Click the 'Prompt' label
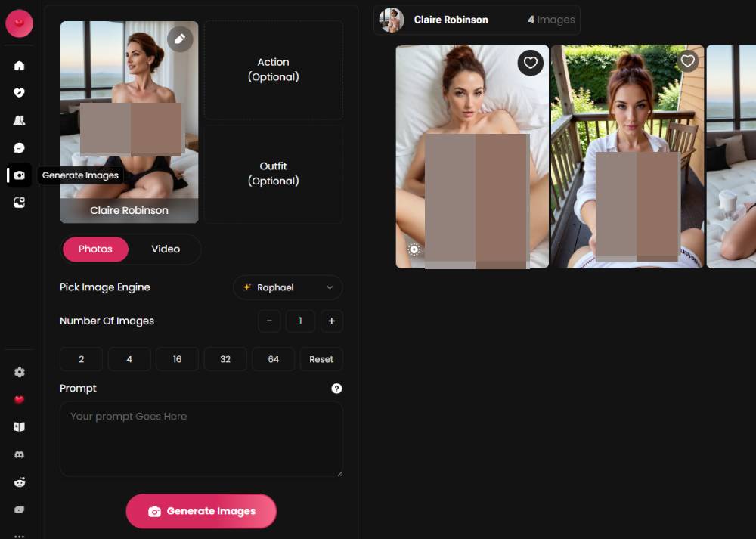Image resolution: width=756 pixels, height=539 pixels. coord(78,388)
